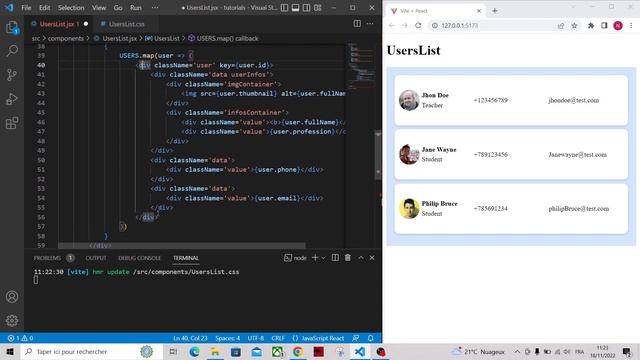
Task: Reload the Chrome page
Action: click(418, 25)
